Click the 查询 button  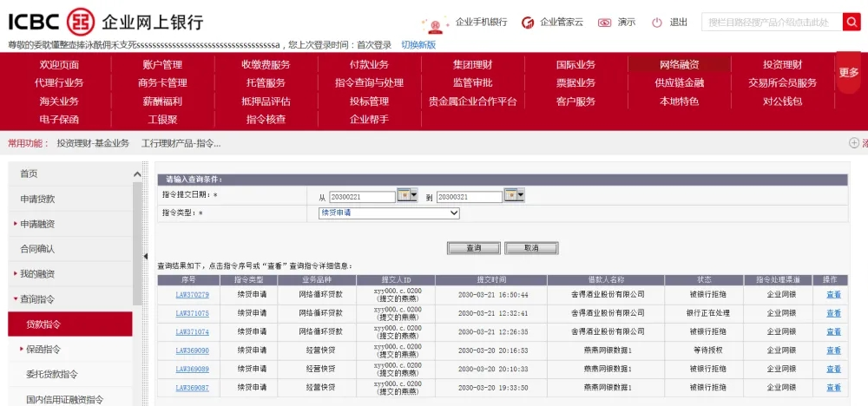(x=474, y=248)
